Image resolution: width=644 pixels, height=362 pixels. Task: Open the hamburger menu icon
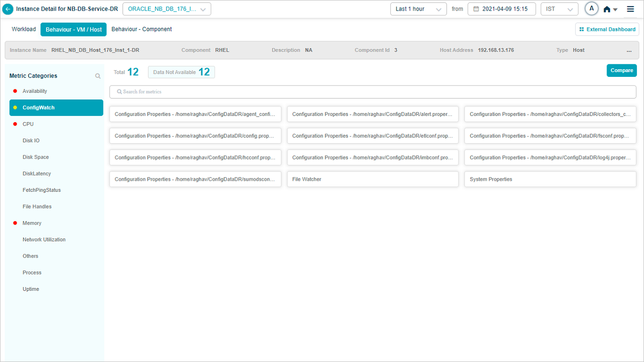tap(630, 9)
